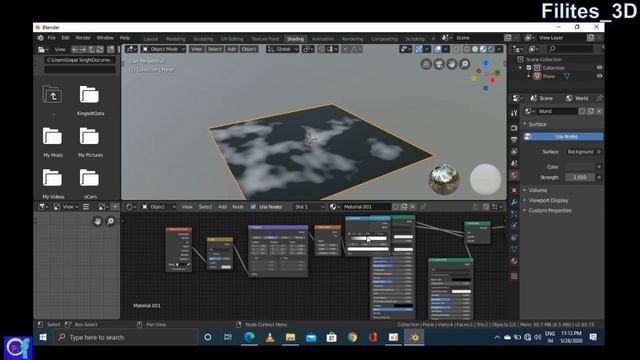Switch to the Texture Paint workspace tab
Viewport: 640px width, 360px height.
[265, 39]
